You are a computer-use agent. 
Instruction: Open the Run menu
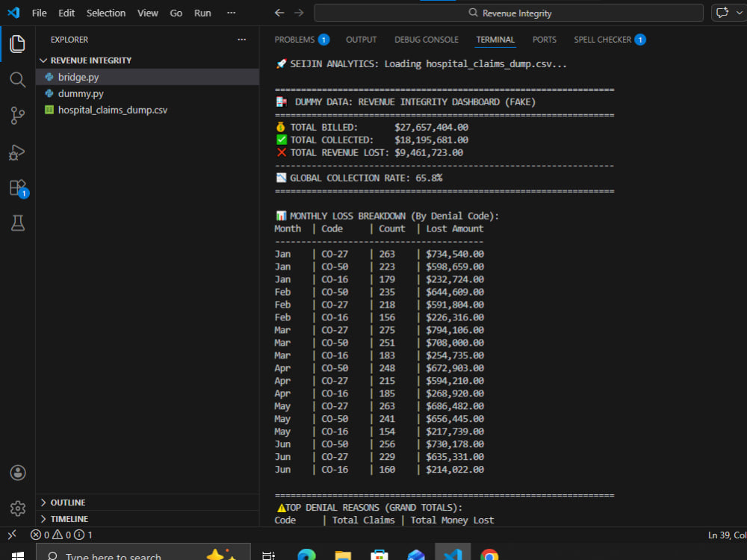[x=202, y=13]
